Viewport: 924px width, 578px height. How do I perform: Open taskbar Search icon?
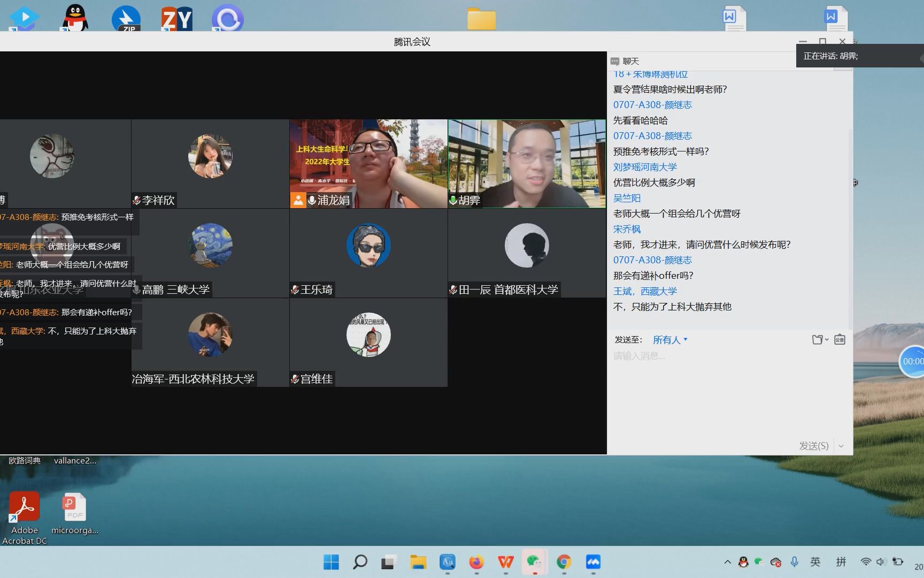coord(360,562)
